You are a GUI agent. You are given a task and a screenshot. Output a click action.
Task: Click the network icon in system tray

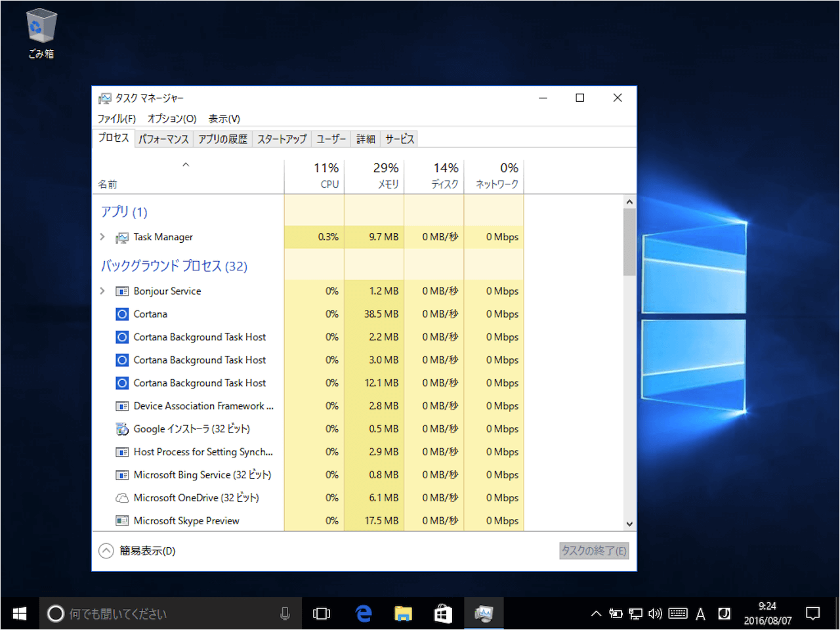[635, 613]
